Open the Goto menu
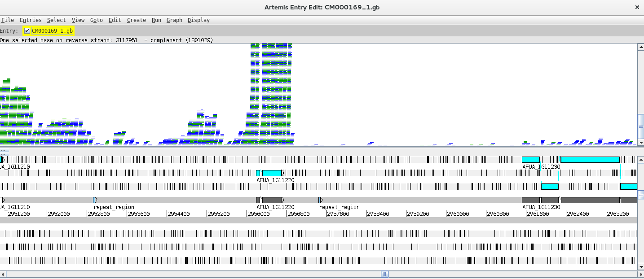This screenshot has height=279, width=644. click(96, 20)
